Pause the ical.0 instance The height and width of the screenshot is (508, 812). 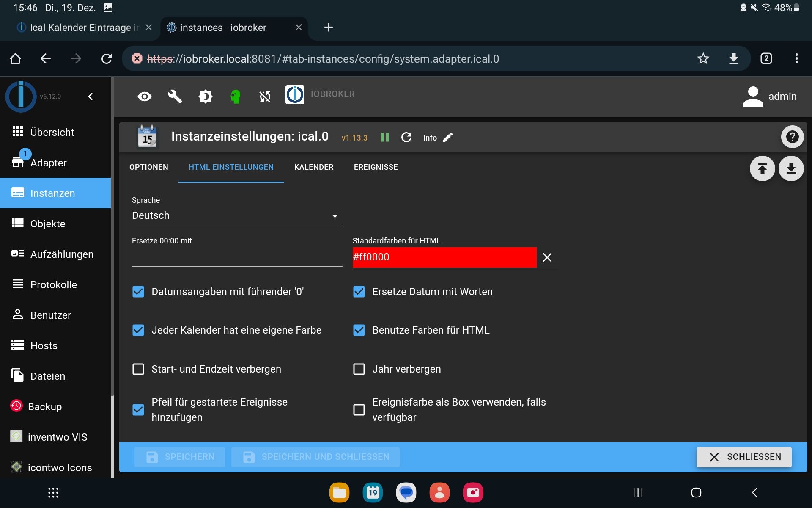(x=384, y=137)
